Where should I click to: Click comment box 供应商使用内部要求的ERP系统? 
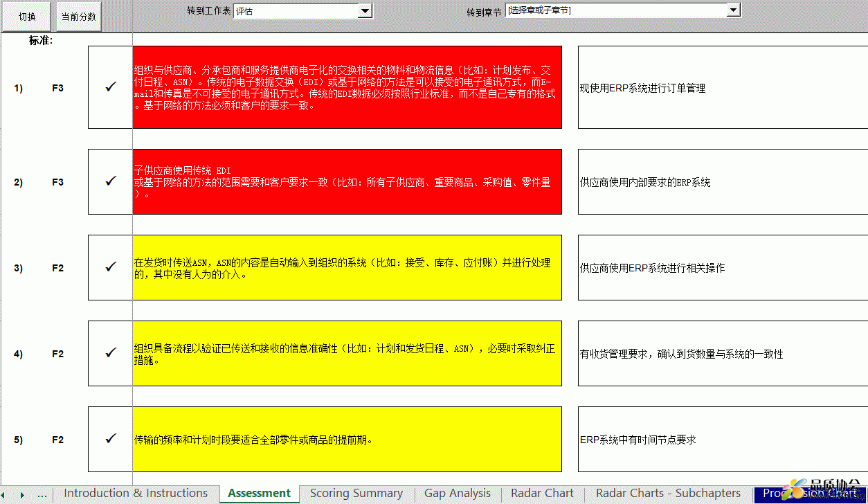tap(723, 181)
